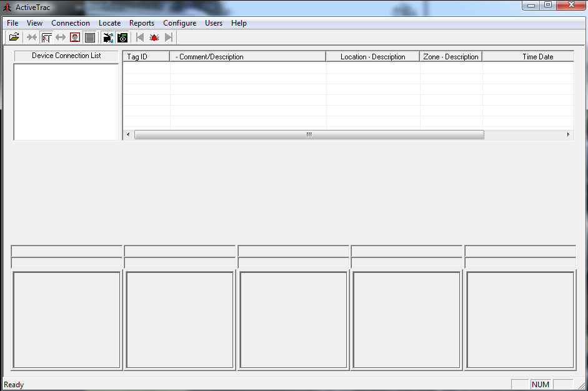Click inside the Device Connection List box
The height and width of the screenshot is (391, 588).
pos(66,102)
